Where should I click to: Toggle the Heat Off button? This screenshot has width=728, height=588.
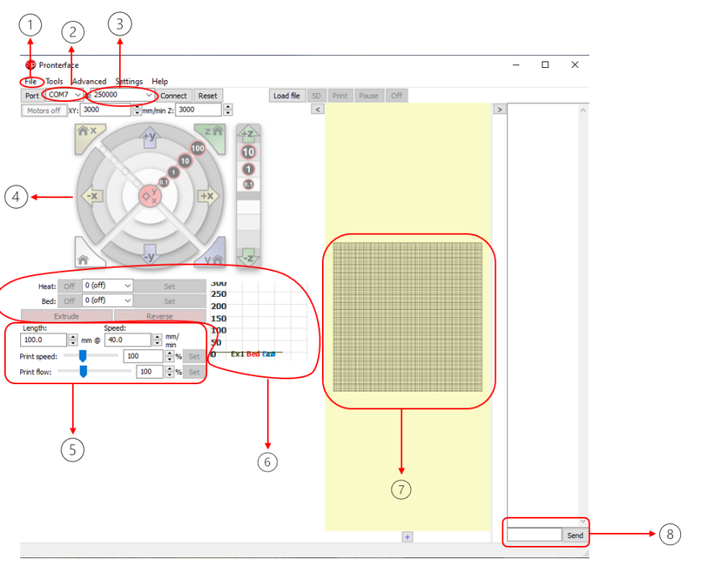[70, 286]
